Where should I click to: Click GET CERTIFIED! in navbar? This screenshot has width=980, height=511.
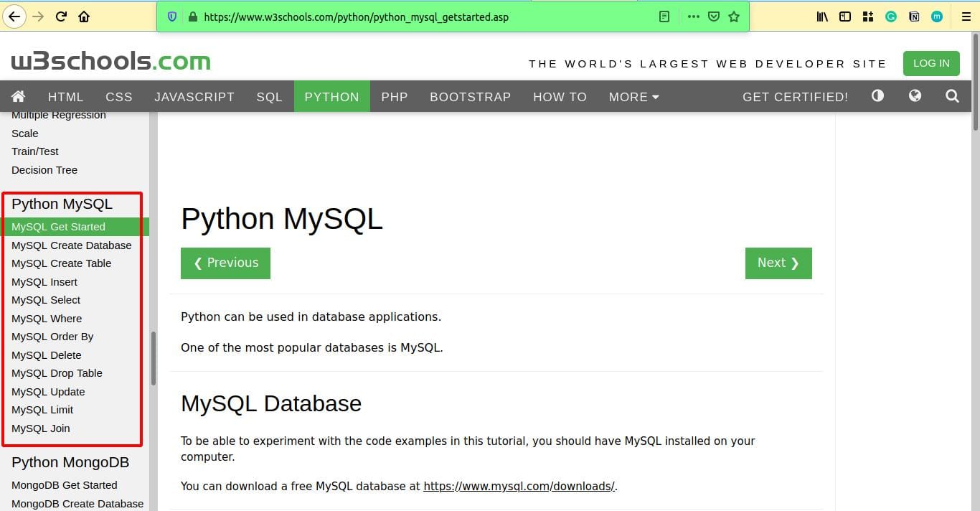coord(795,97)
